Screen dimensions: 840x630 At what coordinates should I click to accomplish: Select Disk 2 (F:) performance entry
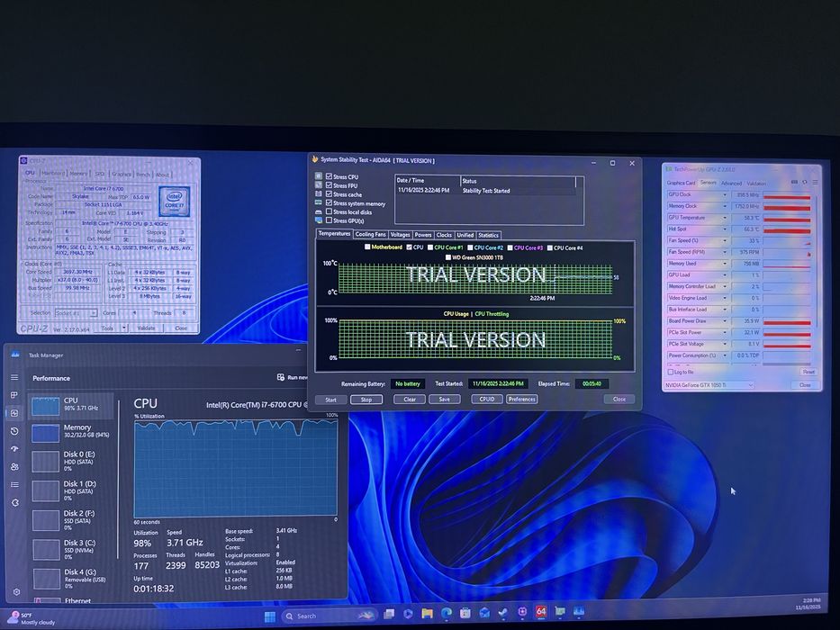[71, 519]
